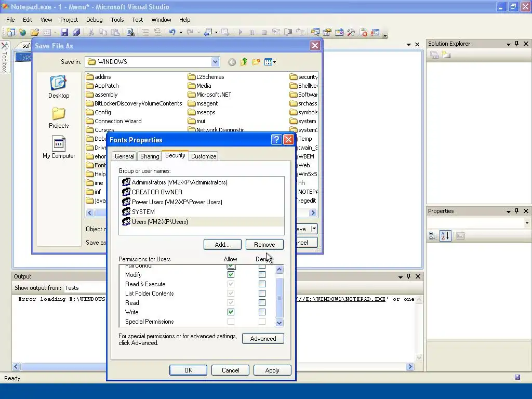532x399 pixels.
Task: Open Properties panel window position dropdown
Action: pos(508,211)
